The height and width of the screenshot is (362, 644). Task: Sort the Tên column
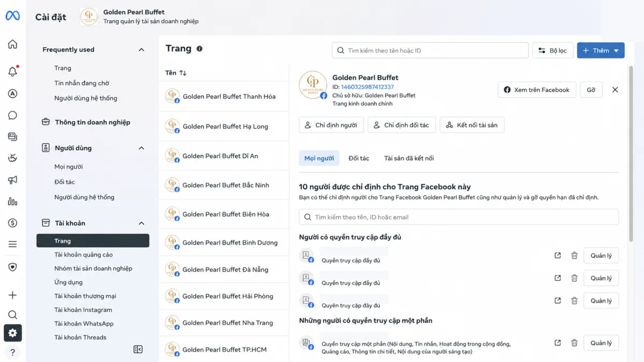[x=176, y=72]
